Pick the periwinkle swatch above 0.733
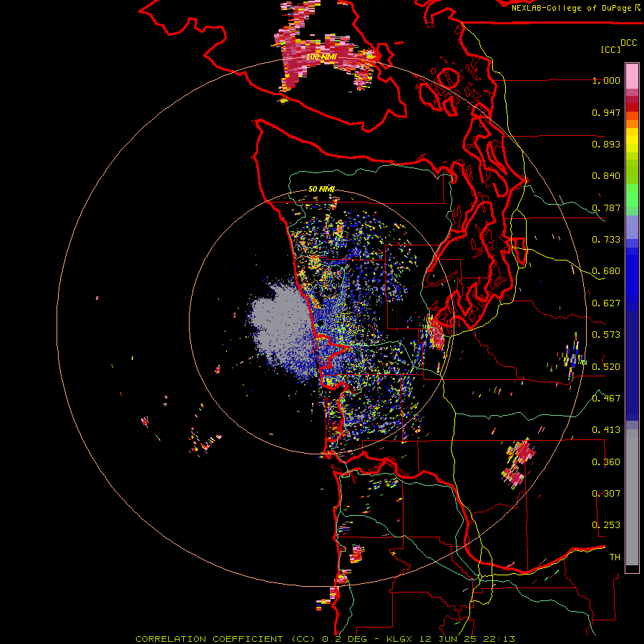Image resolution: width=644 pixels, height=644 pixels. pyautogui.click(x=632, y=227)
